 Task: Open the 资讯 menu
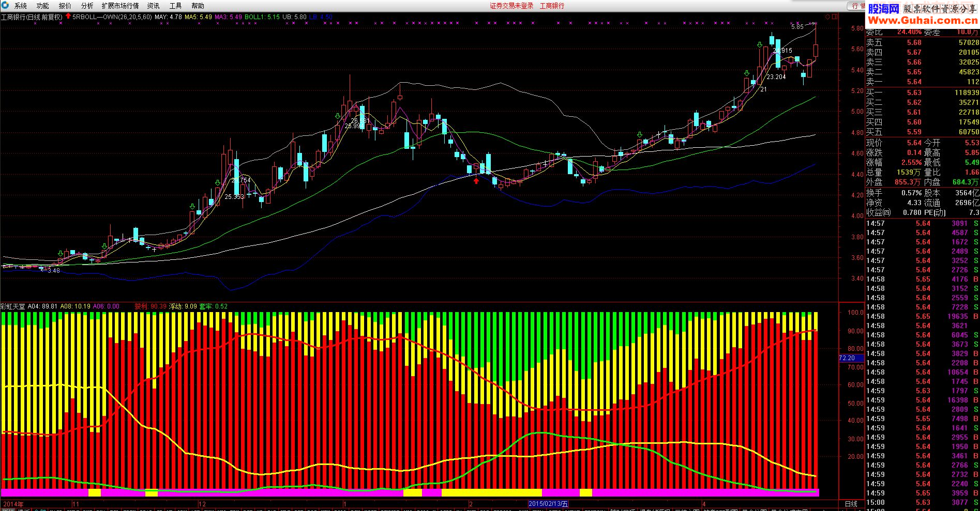(153, 6)
